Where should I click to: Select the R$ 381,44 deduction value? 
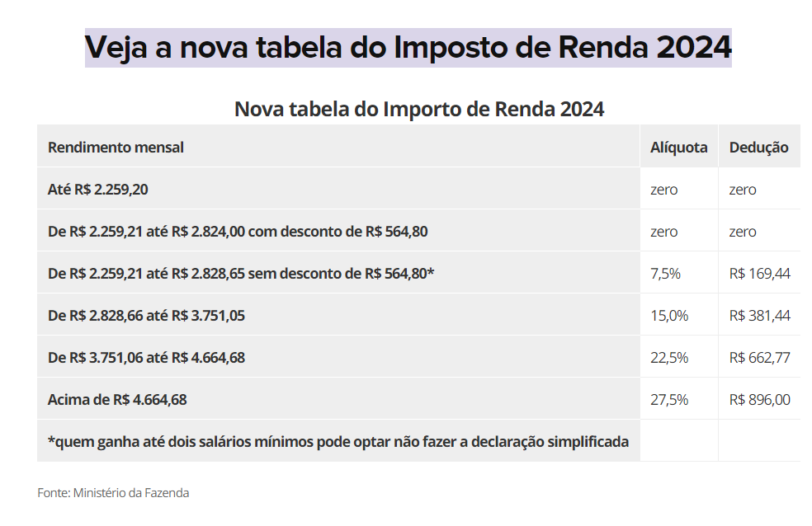tap(759, 316)
